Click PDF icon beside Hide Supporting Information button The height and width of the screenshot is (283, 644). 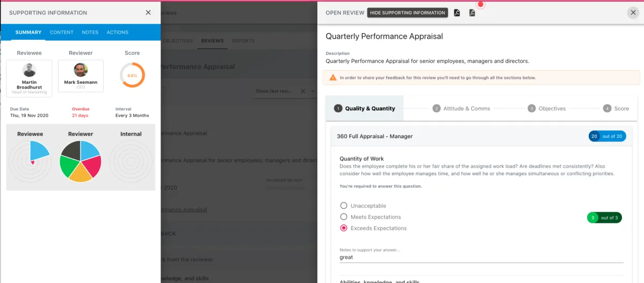[457, 13]
